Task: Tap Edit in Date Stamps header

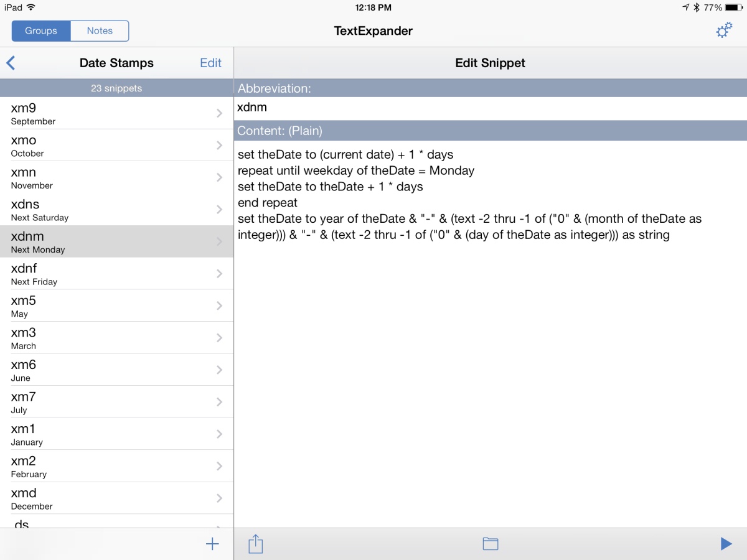Action: click(x=210, y=63)
